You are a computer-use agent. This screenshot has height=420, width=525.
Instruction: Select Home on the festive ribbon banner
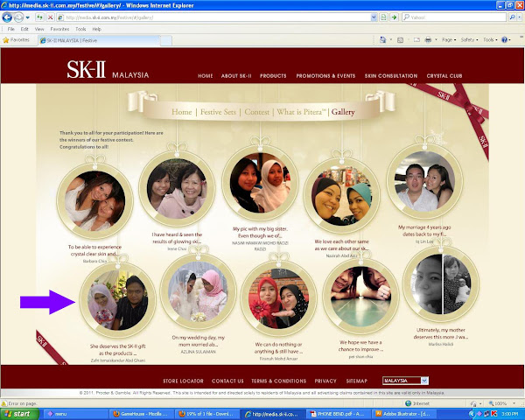tap(181, 112)
